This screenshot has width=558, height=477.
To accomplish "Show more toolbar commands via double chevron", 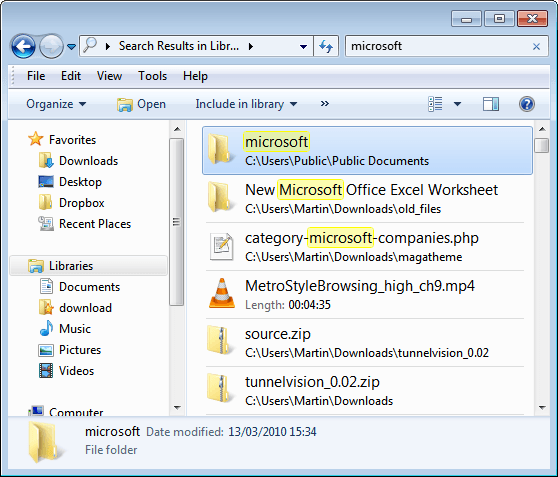I will 325,104.
